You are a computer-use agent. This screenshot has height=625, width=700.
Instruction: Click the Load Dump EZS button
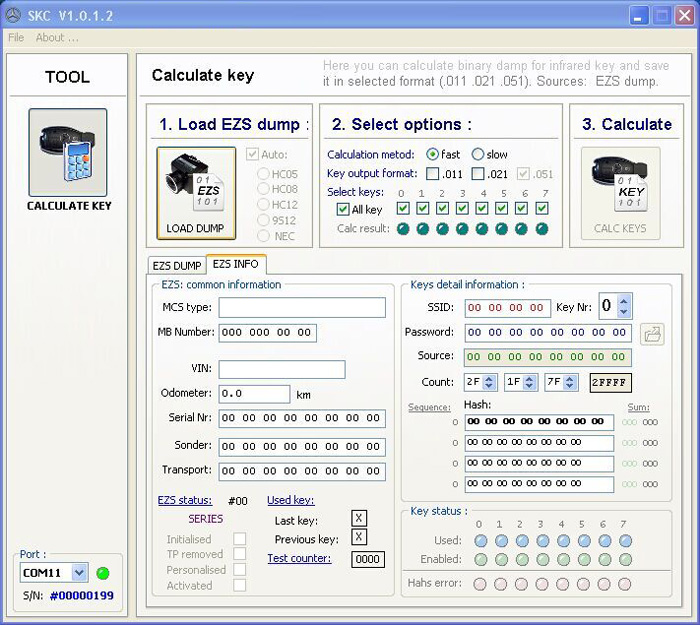click(x=196, y=193)
